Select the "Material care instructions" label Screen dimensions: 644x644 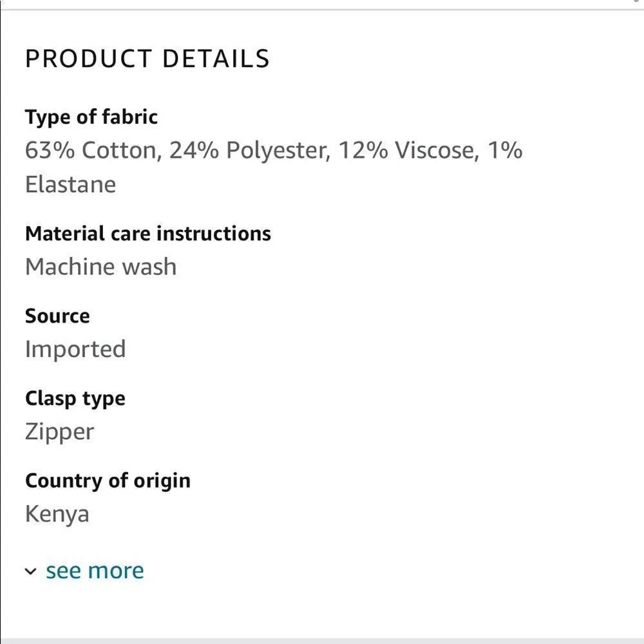pyautogui.click(x=147, y=233)
